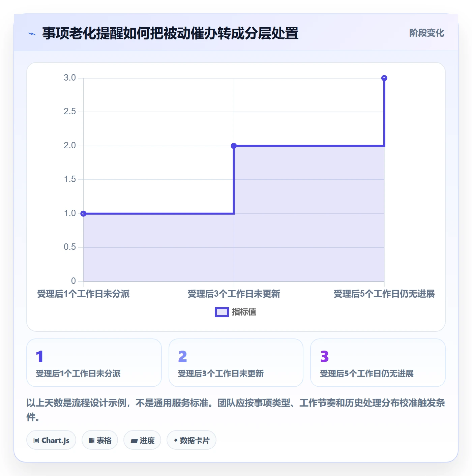Image resolution: width=472 pixels, height=476 pixels.
Task: Click the data point at value 3.0
Action: tap(384, 78)
